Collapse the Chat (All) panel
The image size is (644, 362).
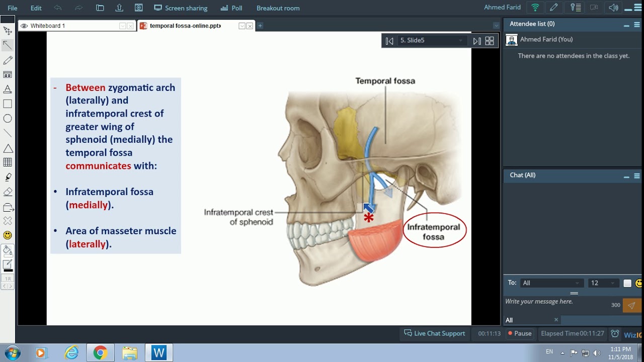click(x=626, y=176)
